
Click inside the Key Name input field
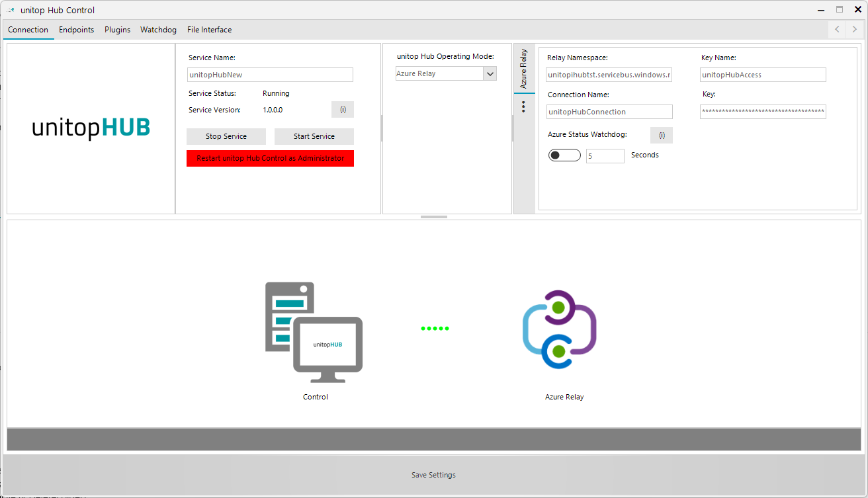tap(762, 74)
